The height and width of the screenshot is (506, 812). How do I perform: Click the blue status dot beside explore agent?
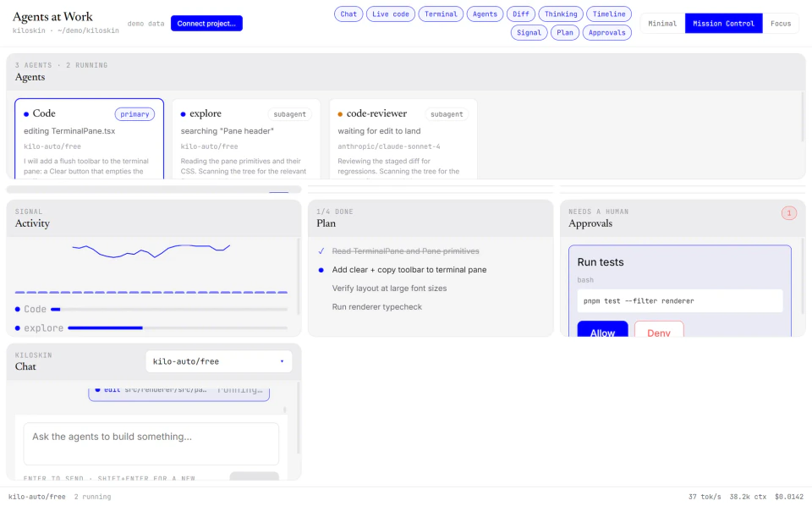pos(184,114)
